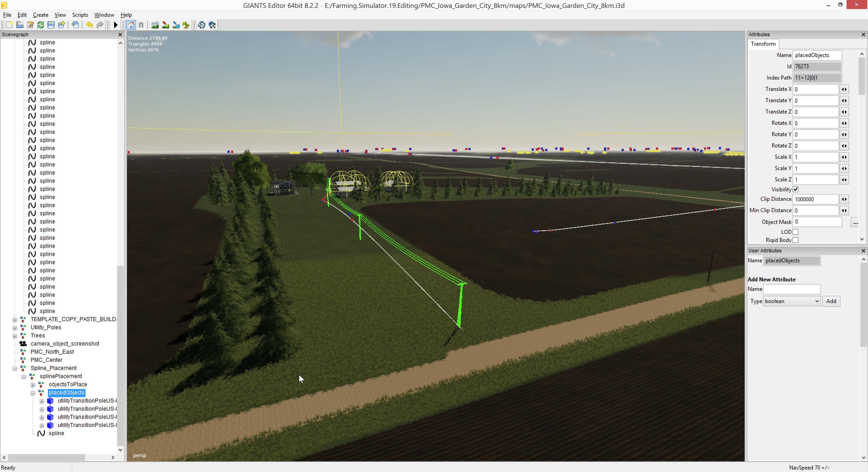
Task: Click the Object Mask ellipsis button
Action: [855, 222]
